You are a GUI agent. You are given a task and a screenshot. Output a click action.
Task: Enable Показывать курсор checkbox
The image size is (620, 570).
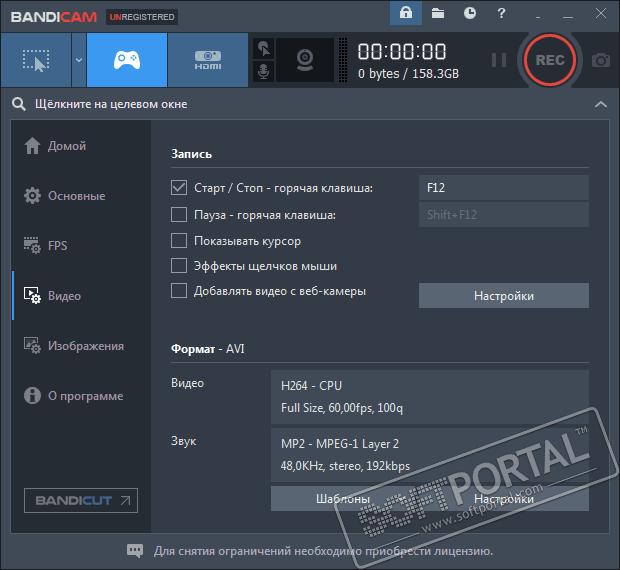179,240
